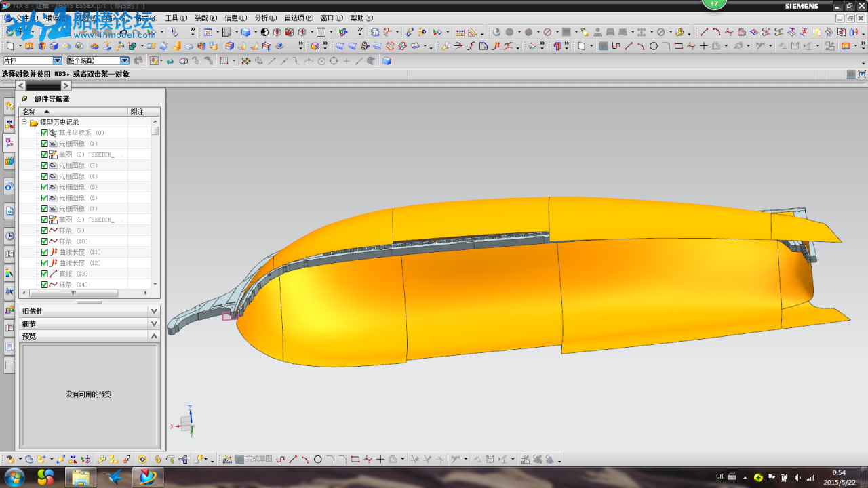This screenshot has height=488, width=868.
Task: Open the 装配(A) menu
Action: [x=206, y=18]
